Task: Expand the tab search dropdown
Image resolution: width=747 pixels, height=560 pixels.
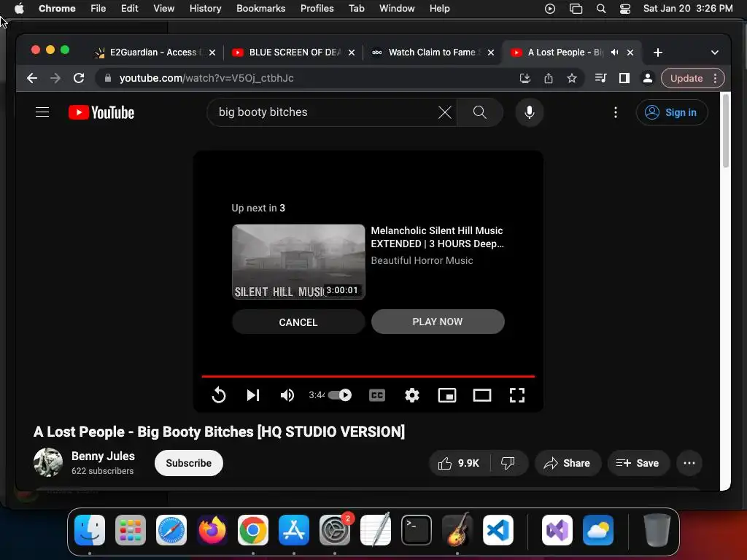Action: coord(715,52)
